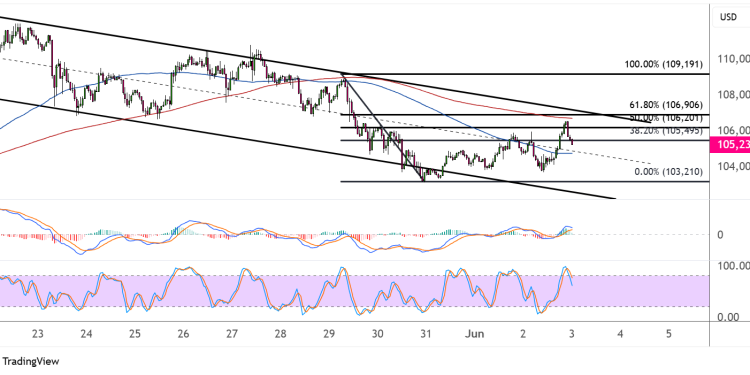Click date label 30 on time axis
750x375 pixels.
(377, 334)
